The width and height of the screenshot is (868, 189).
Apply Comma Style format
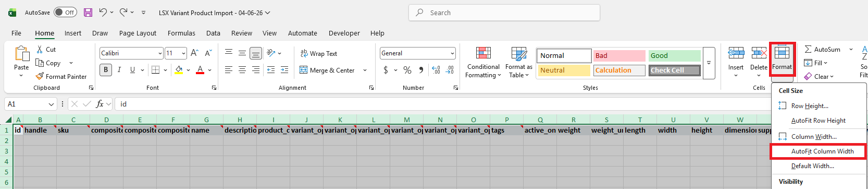[x=421, y=70]
